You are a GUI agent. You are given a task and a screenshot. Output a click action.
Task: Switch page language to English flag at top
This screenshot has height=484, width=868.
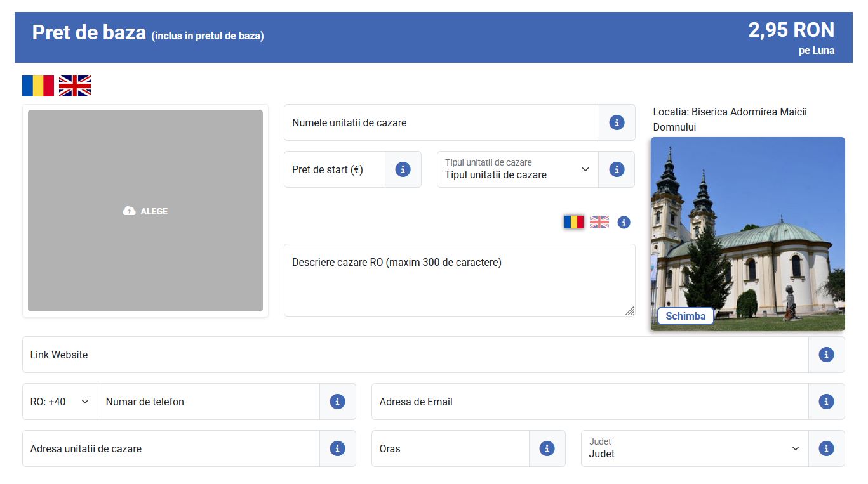75,86
